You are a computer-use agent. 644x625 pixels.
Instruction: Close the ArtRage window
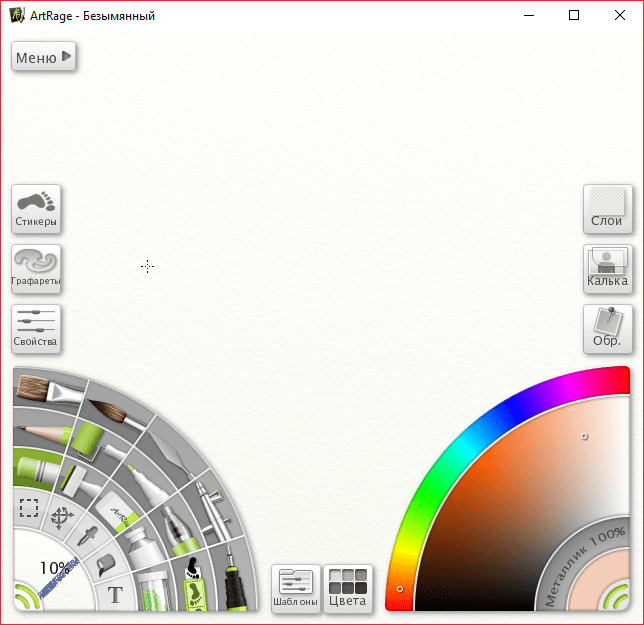point(620,16)
